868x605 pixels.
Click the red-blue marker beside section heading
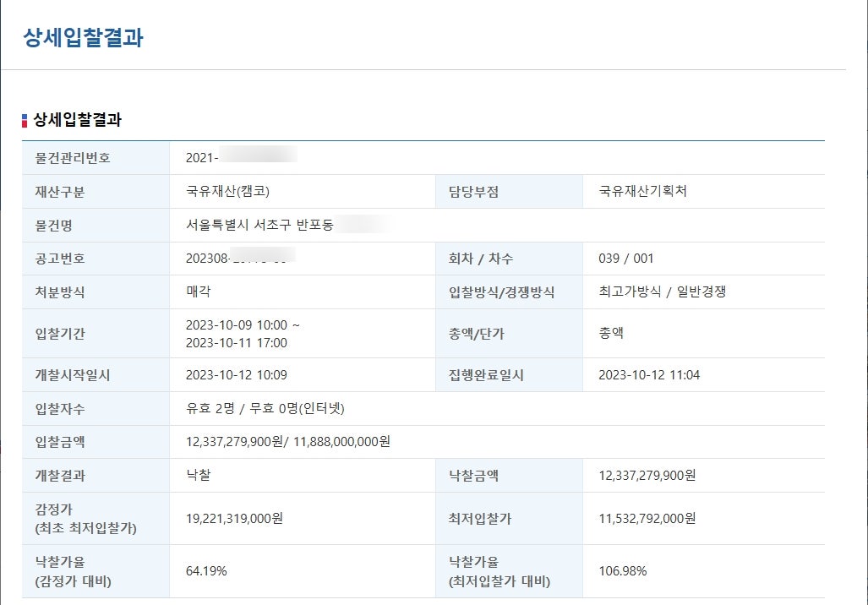point(25,121)
